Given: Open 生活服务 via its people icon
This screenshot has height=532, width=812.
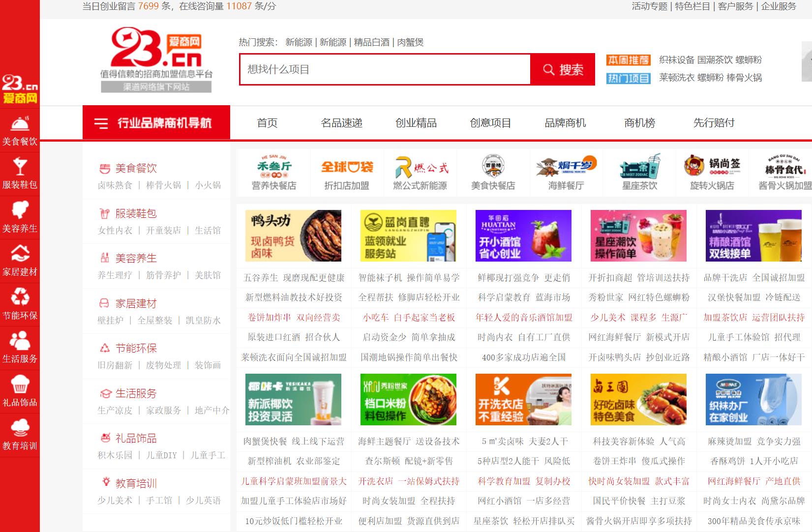Looking at the screenshot, I should pos(19,339).
